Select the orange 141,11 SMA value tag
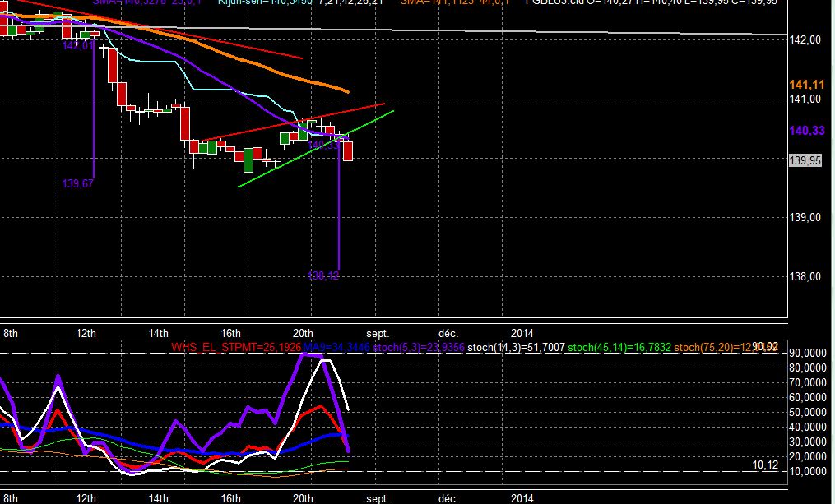The height and width of the screenshot is (504, 835). [806, 85]
